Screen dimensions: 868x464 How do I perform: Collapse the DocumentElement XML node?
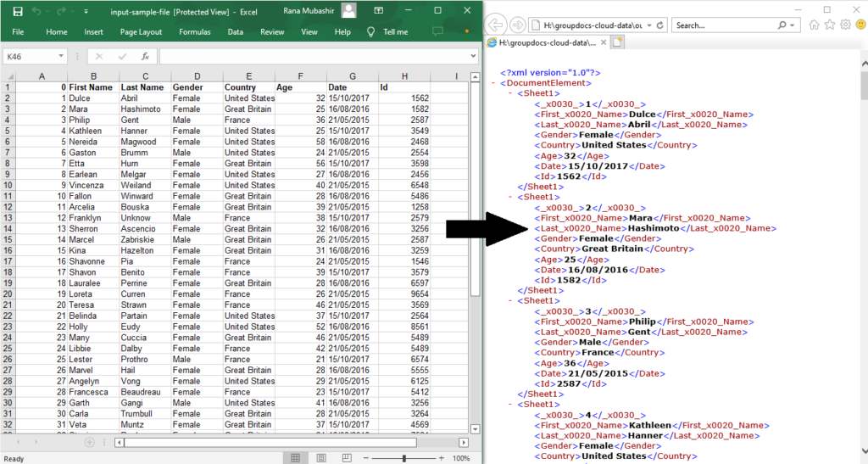(x=493, y=83)
